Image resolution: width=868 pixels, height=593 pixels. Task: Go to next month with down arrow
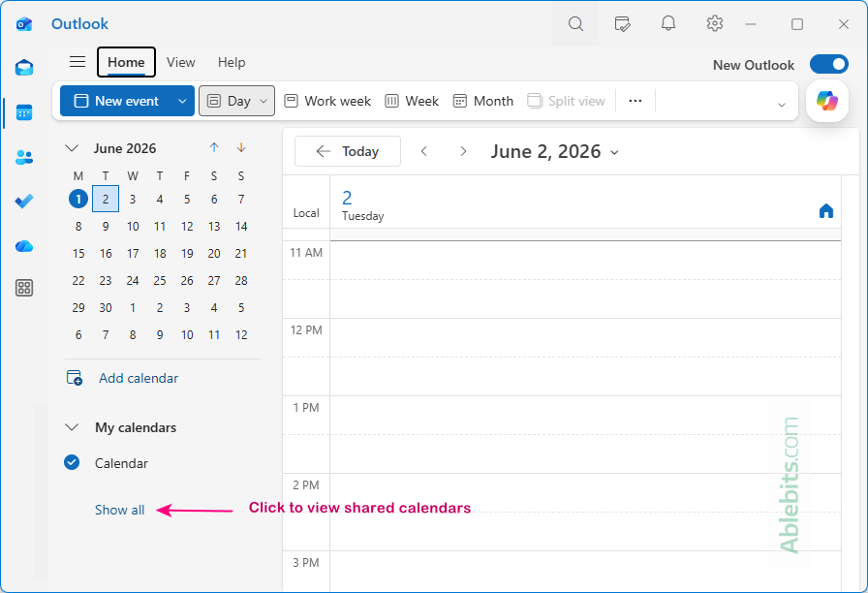[x=241, y=147]
